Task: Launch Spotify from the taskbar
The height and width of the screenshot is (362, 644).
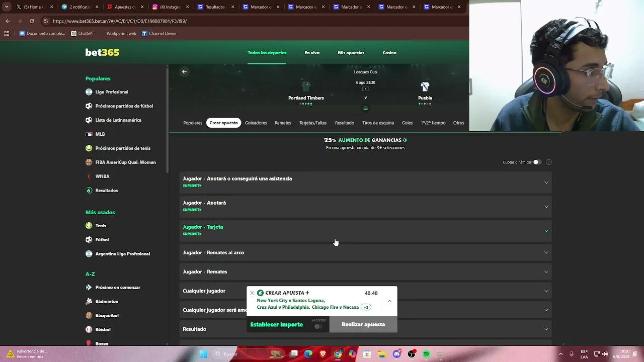Action: [426, 354]
